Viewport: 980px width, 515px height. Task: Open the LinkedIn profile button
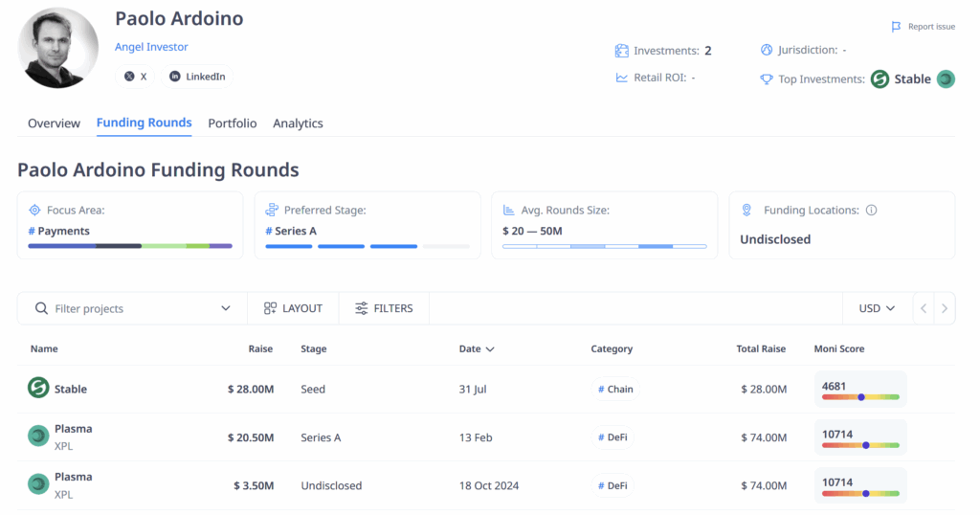click(x=197, y=77)
